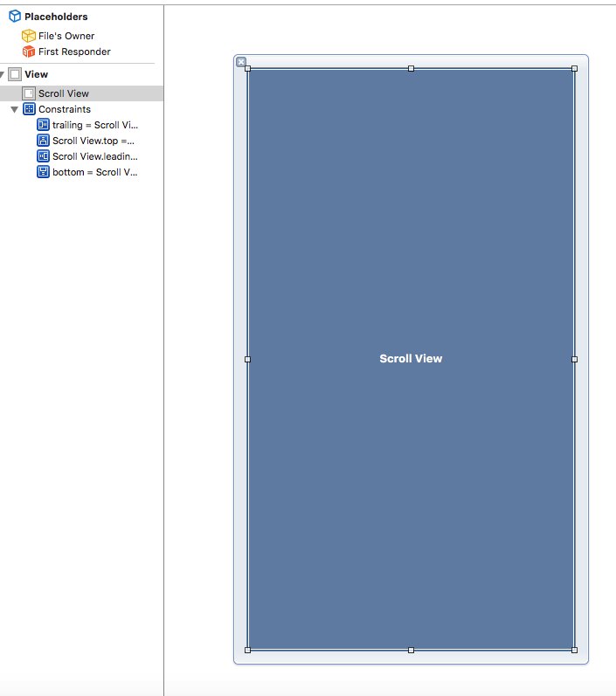
Task: Click the Constraints group icon
Action: point(30,109)
